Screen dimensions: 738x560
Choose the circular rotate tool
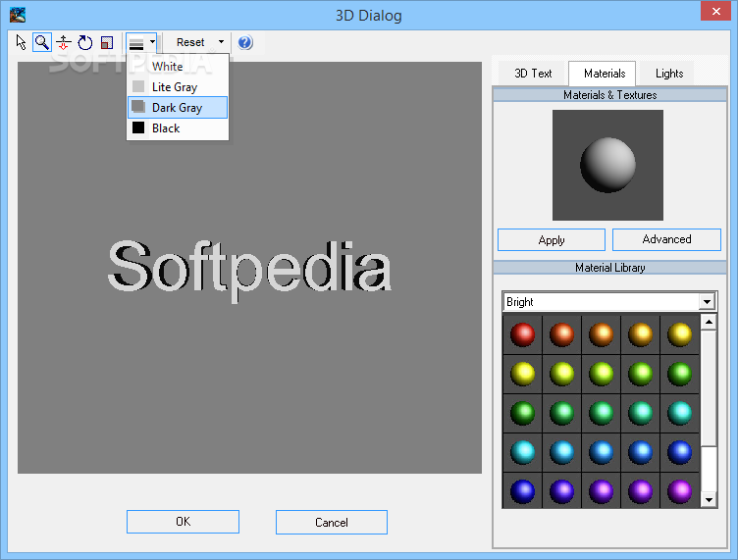click(x=85, y=42)
